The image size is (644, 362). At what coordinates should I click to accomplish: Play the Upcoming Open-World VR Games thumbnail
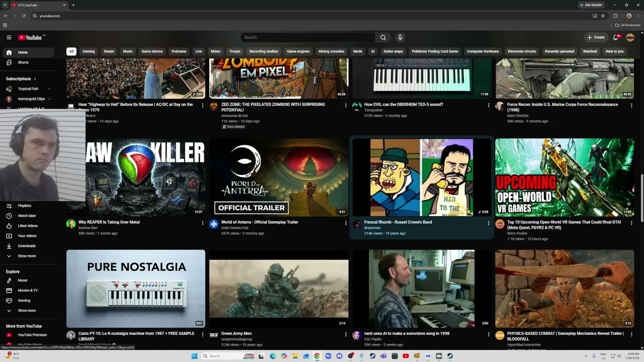click(565, 177)
